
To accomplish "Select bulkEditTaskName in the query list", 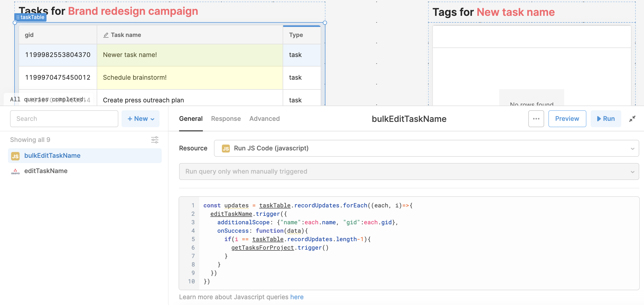I will 85,156.
